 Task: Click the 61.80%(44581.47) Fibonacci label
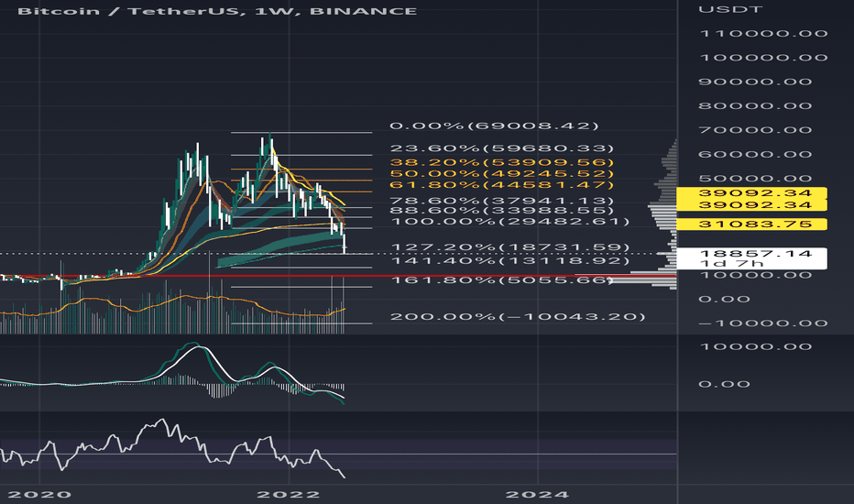[501, 185]
